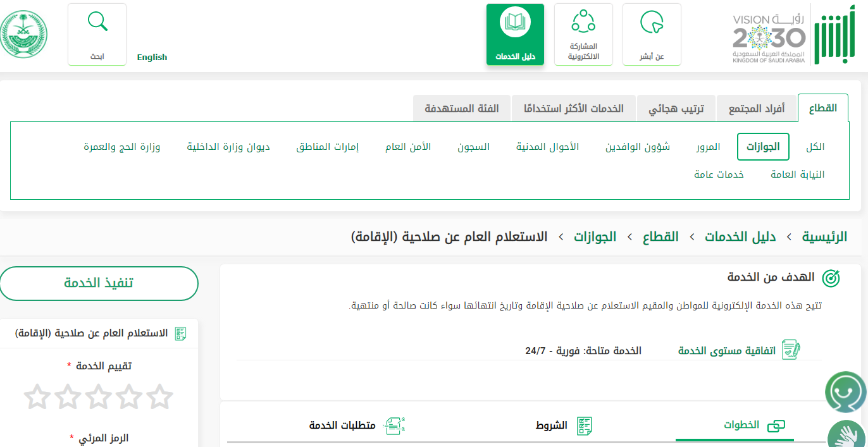Open the Vision 2030 logo link
The height and width of the screenshot is (447, 868).
tap(769, 38)
